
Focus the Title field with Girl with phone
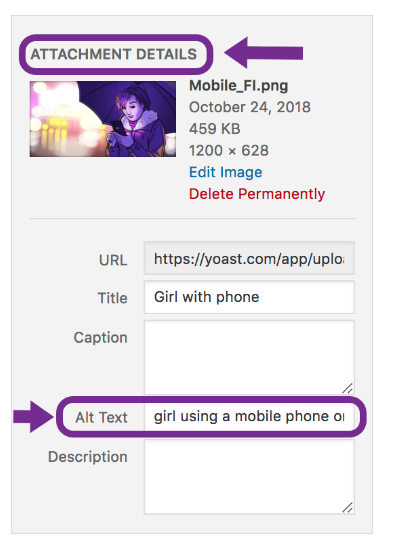(249, 297)
